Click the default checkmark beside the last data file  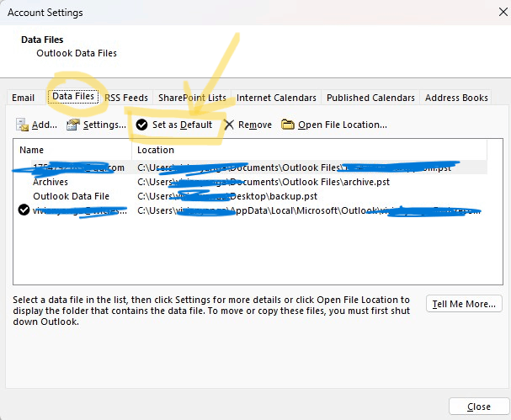coord(24,210)
